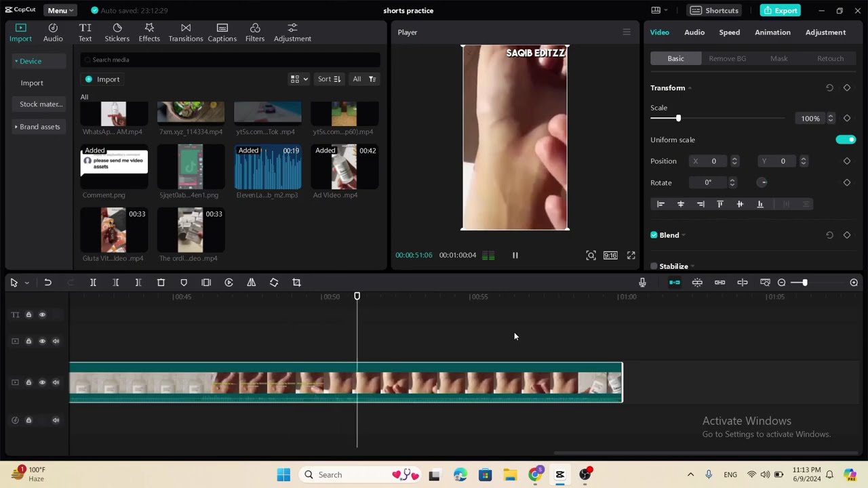868x488 pixels.
Task: Switch to the inspector Adjustment tab
Action: [825, 33]
